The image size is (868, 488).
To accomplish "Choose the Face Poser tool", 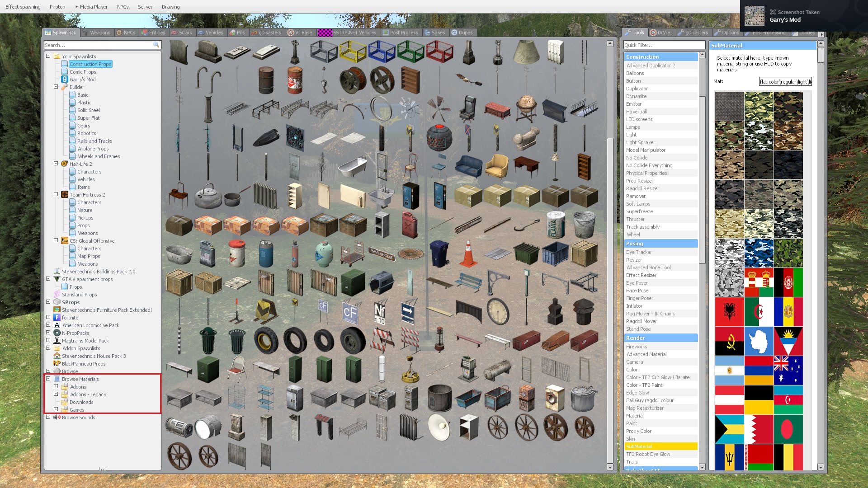I will coord(638,291).
